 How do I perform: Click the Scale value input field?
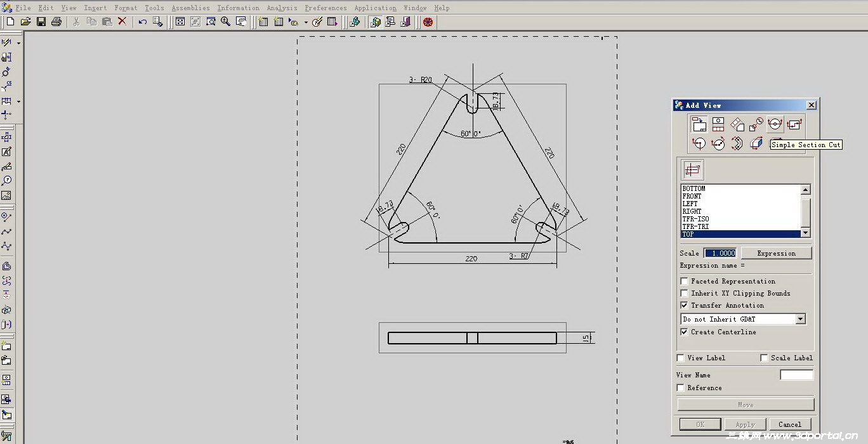pyautogui.click(x=720, y=253)
